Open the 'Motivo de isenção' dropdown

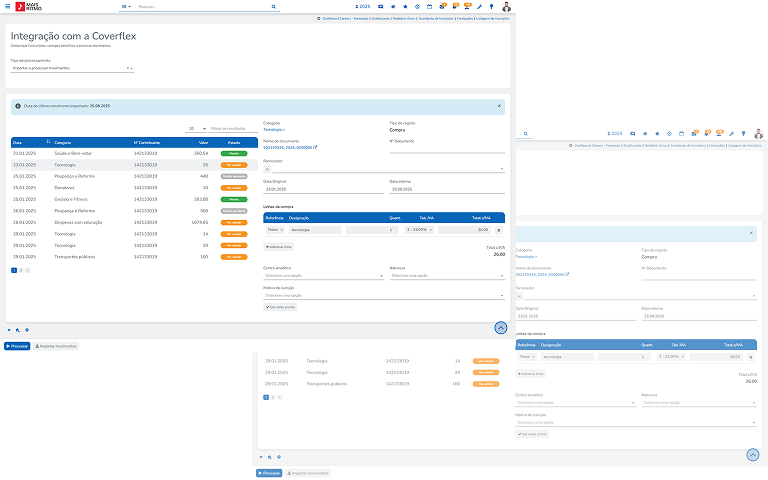pyautogui.click(x=383, y=296)
